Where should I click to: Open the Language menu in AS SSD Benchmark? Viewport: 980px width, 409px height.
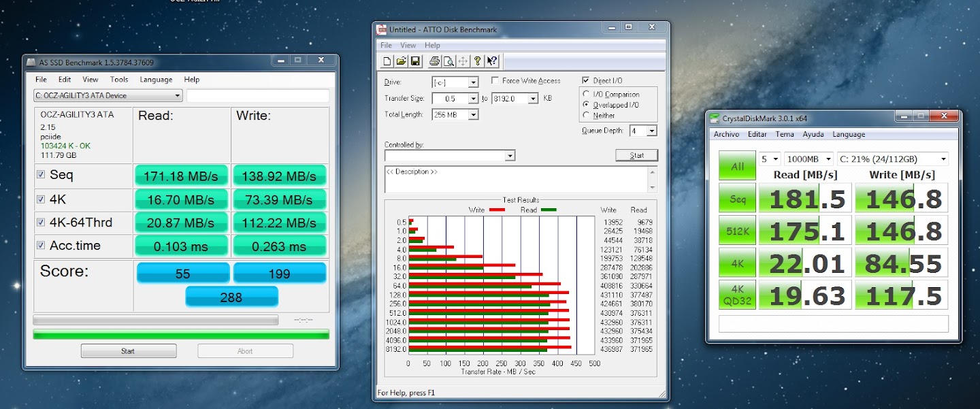click(x=156, y=80)
